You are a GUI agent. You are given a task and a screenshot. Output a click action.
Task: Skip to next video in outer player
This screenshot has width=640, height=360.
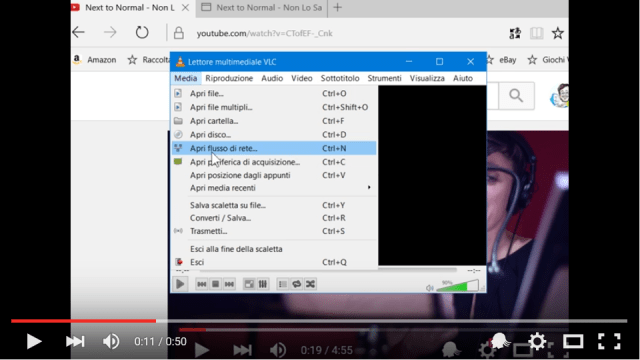[x=75, y=341]
